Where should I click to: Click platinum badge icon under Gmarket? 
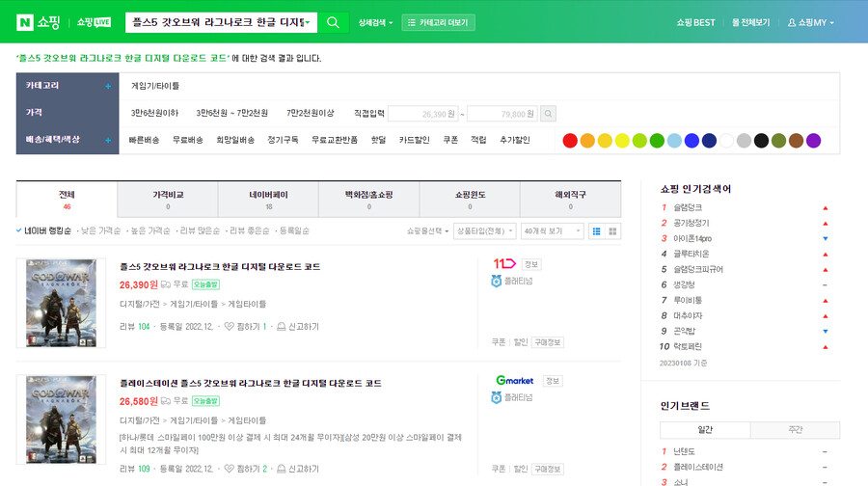[x=496, y=397]
